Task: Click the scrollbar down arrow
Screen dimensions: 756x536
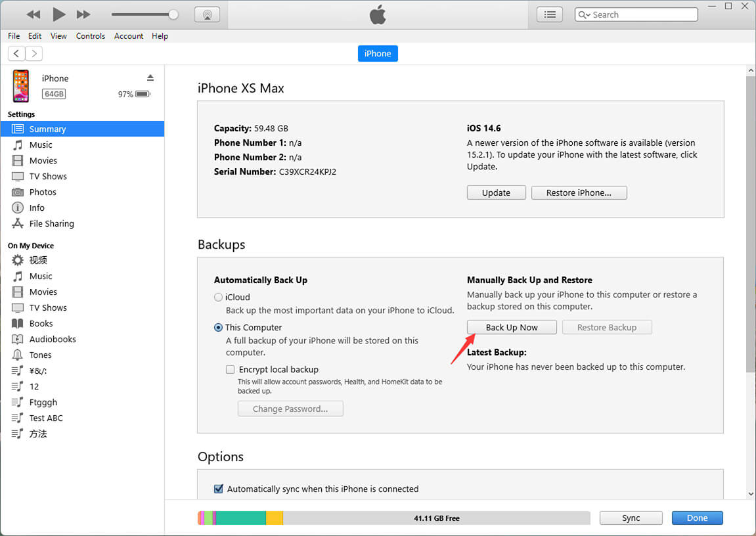Action: tap(751, 494)
